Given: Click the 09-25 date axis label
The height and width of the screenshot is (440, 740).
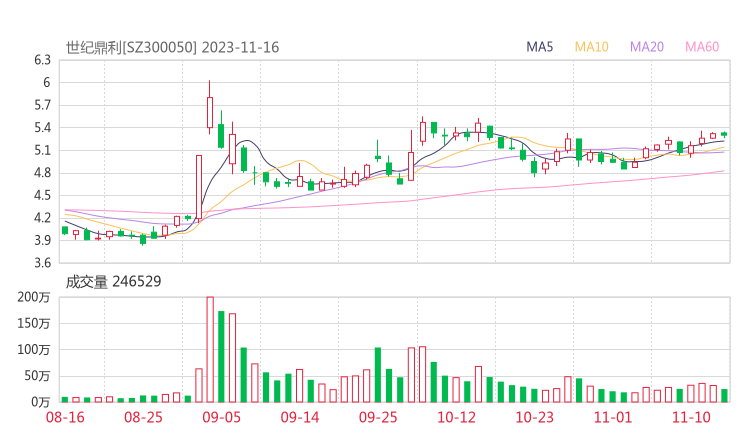Looking at the screenshot, I should pos(378,417).
